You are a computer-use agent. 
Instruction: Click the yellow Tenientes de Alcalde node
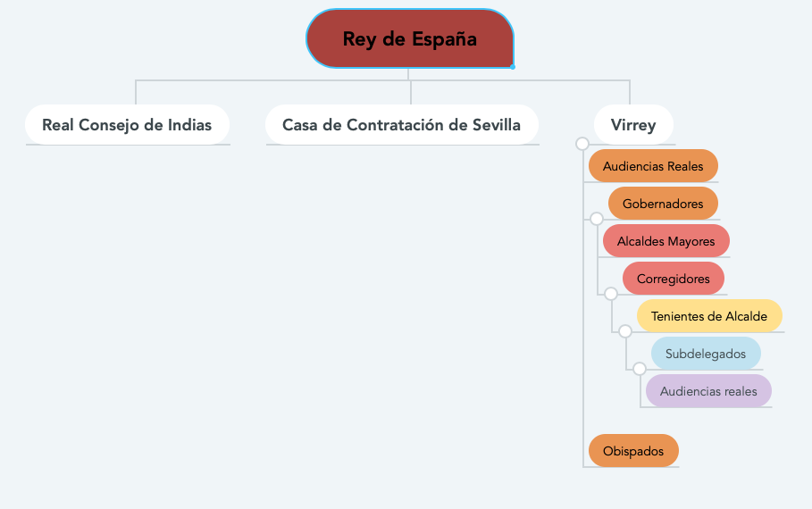click(x=708, y=316)
